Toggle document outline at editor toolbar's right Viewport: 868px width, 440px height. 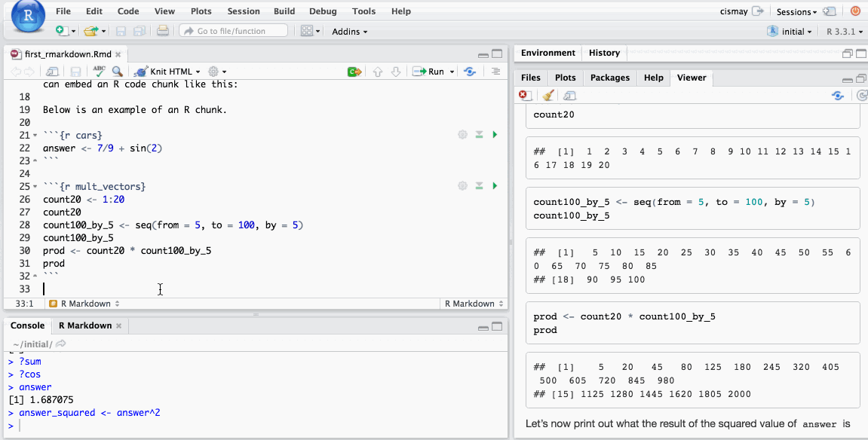[x=495, y=72]
